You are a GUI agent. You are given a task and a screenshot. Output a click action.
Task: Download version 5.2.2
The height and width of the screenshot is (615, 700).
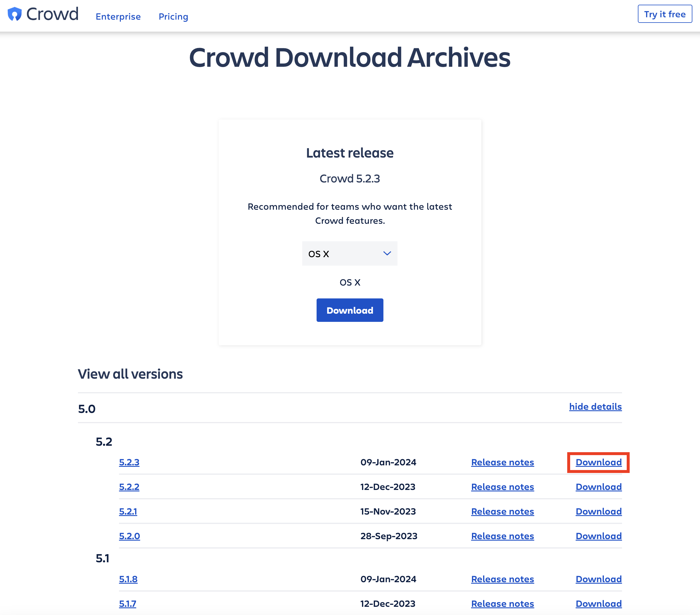[x=598, y=487]
